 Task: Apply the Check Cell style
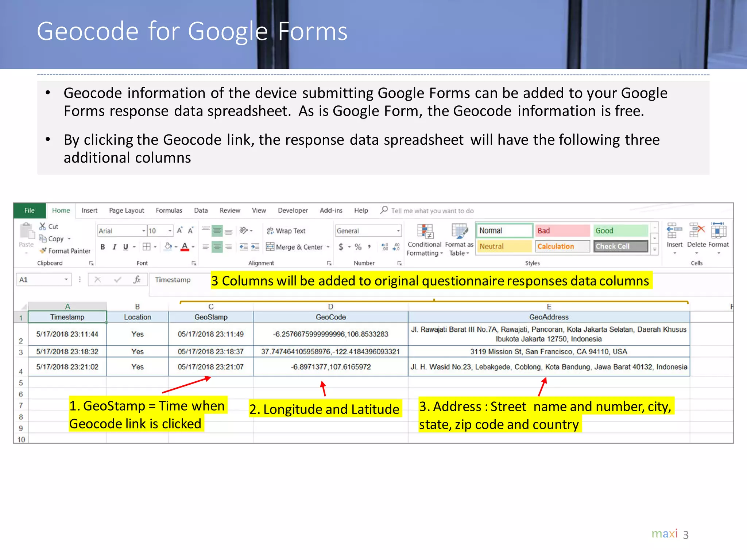click(x=620, y=246)
